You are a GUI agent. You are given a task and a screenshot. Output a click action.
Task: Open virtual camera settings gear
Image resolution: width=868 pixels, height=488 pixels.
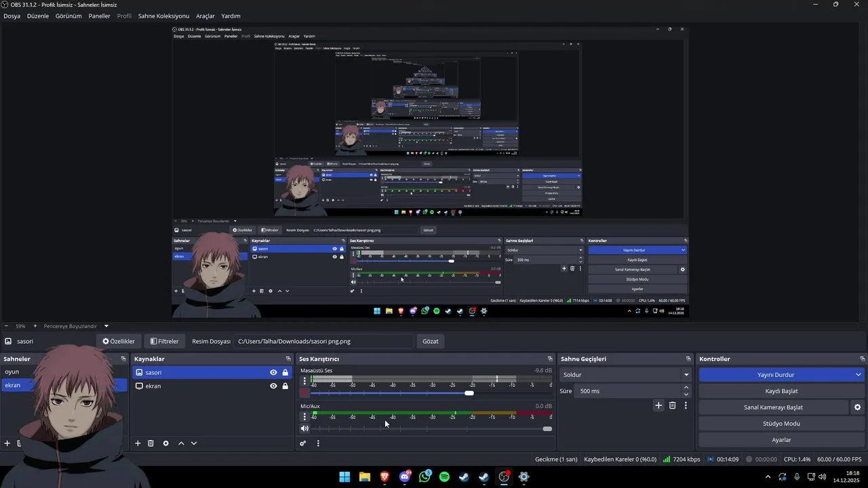click(x=857, y=407)
